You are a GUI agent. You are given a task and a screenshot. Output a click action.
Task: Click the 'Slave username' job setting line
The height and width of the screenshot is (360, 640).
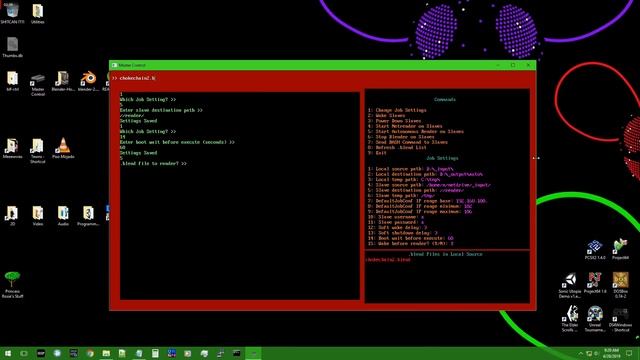coord(396,217)
